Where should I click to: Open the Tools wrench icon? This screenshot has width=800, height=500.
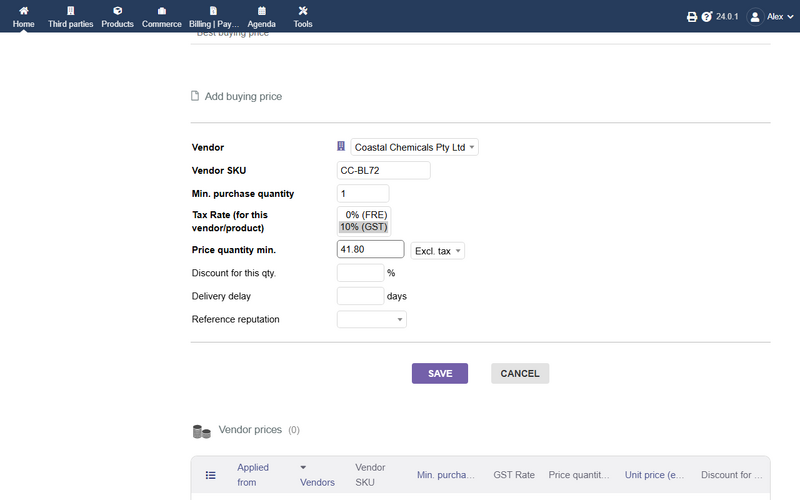point(303,11)
